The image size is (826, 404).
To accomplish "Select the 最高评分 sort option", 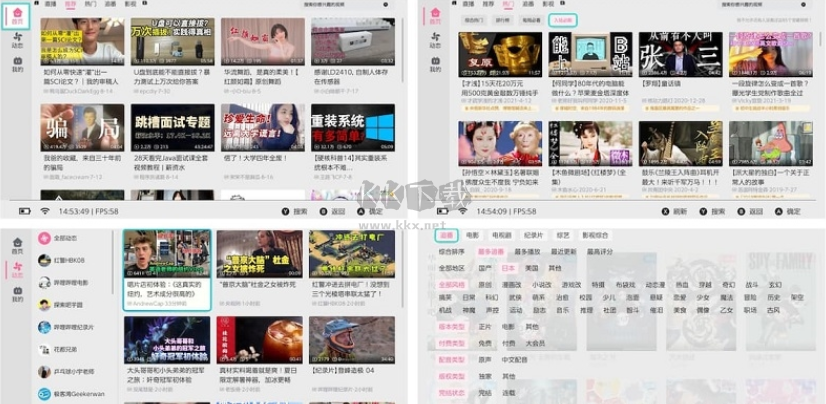I will (x=600, y=252).
